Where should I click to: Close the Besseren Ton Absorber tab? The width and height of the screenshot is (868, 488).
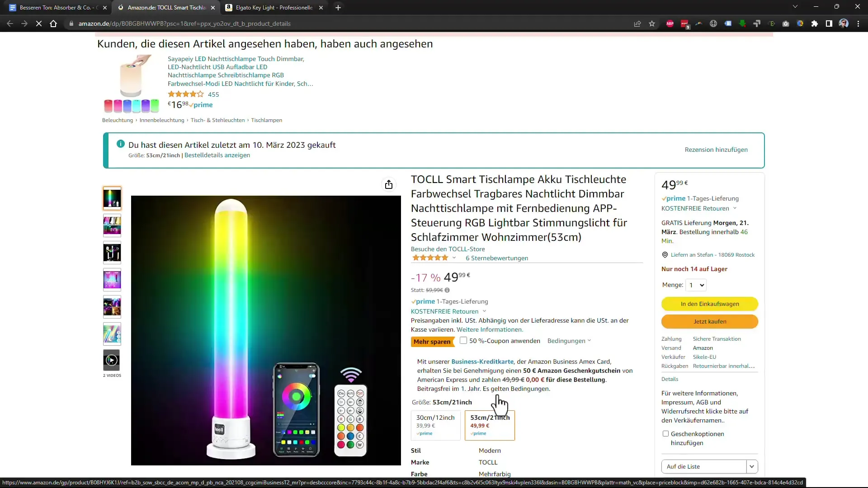[105, 7]
